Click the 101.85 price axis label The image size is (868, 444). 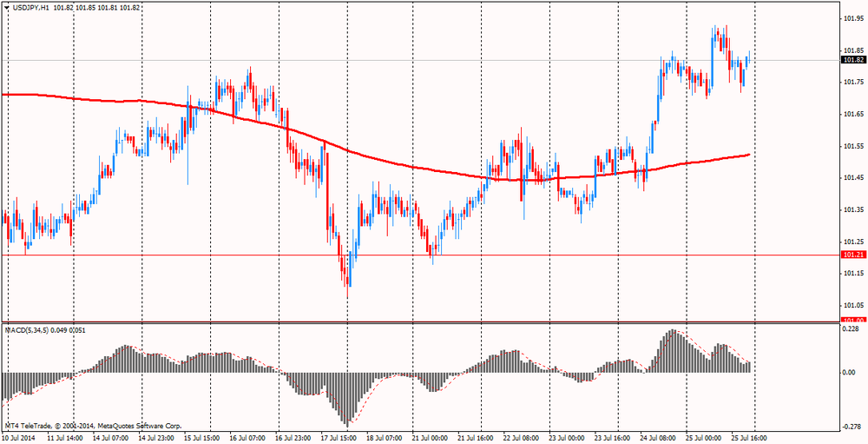853,50
